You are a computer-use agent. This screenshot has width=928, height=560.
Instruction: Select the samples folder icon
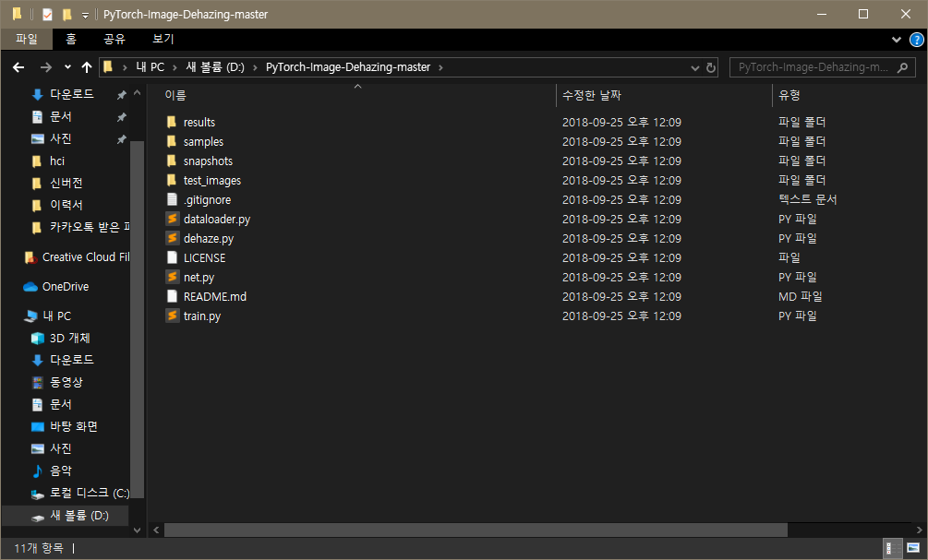tap(172, 141)
